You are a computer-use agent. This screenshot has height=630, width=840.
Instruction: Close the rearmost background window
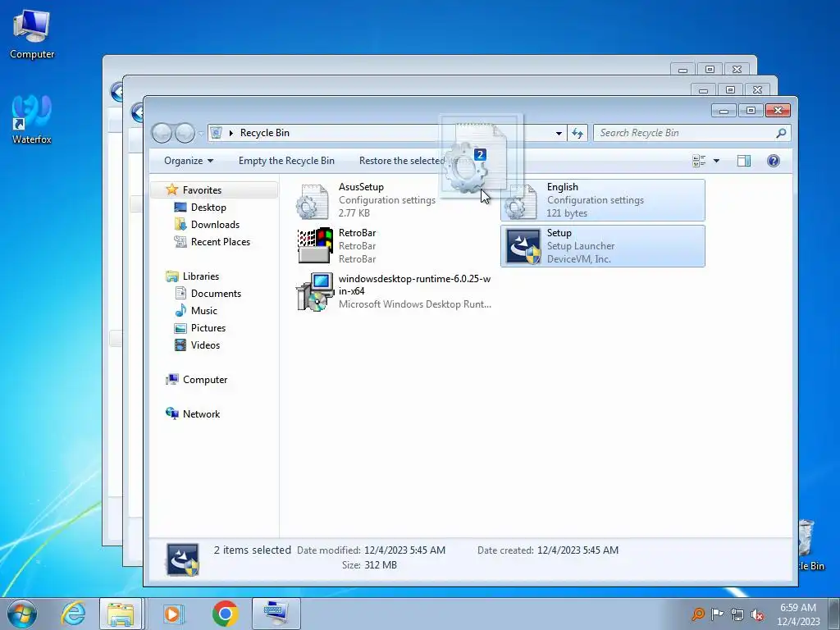point(737,69)
